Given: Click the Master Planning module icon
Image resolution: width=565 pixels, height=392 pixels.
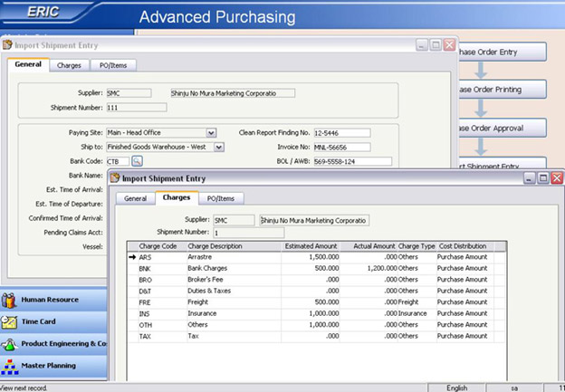Looking at the screenshot, I should point(10,366).
